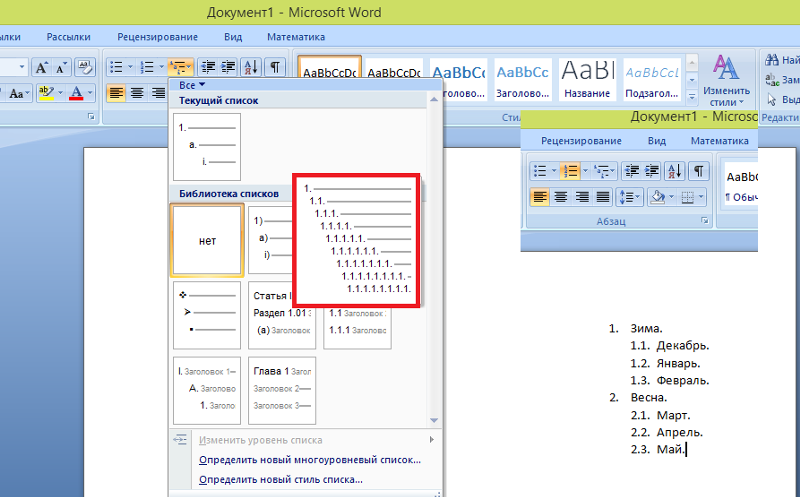Click the Найти binoculars icon

pos(771,60)
